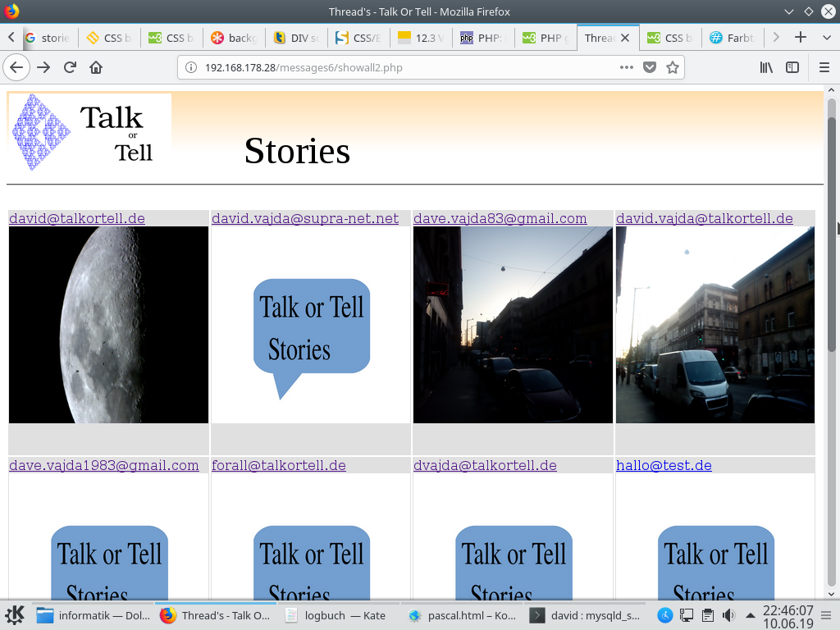Viewport: 840px width, 630px height.
Task: Expand the list-all-tabs dropdown arrow
Action: click(x=824, y=37)
